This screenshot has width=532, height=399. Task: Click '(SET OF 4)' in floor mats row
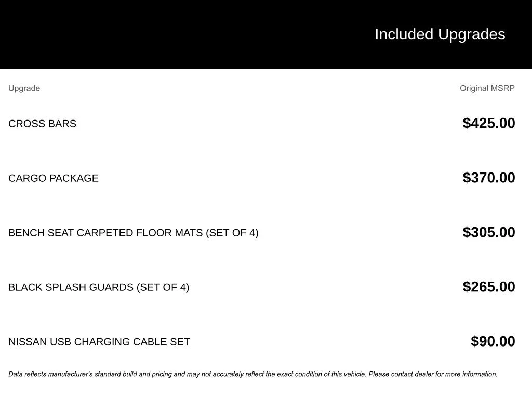pyautogui.click(x=232, y=233)
